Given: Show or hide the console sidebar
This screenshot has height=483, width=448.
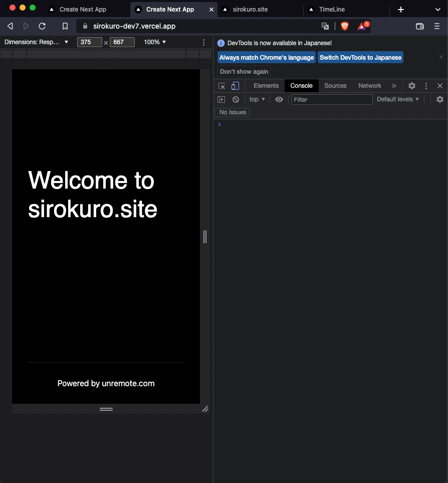Looking at the screenshot, I should tap(221, 99).
